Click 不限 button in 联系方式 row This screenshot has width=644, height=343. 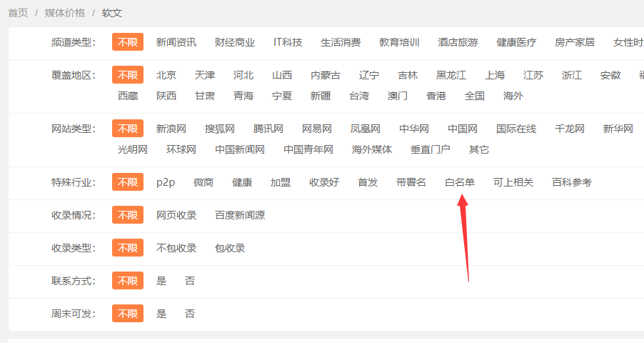[x=127, y=281]
